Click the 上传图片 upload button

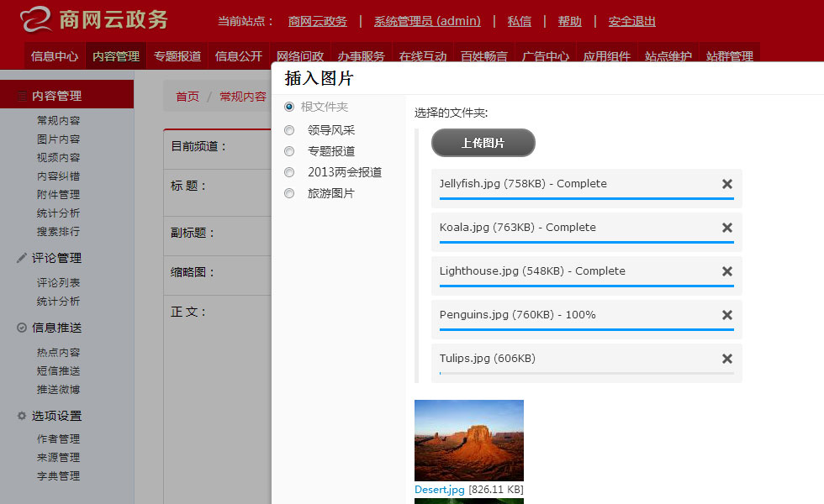click(483, 143)
